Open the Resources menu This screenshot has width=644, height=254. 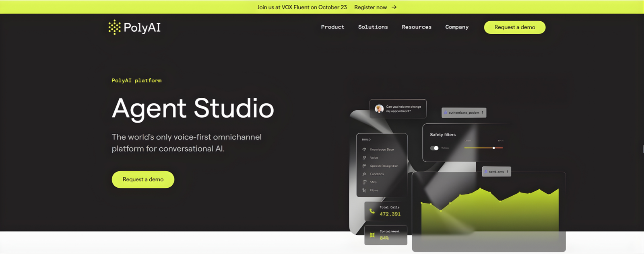[416, 27]
